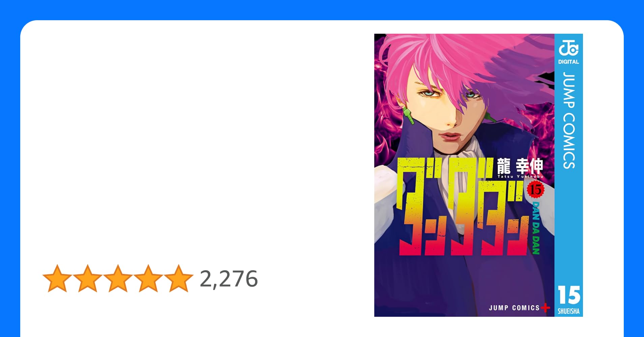Click the vertical JUMP COMICS spine text

[x=569, y=120]
